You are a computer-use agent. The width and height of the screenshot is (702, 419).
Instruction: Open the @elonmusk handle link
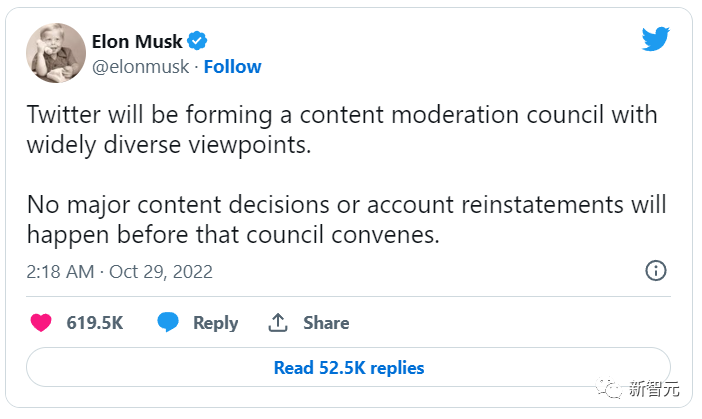tap(142, 67)
